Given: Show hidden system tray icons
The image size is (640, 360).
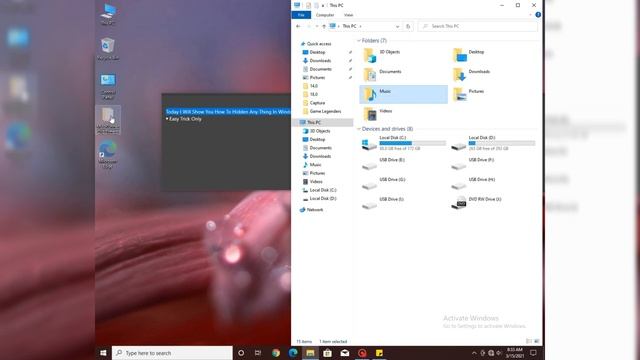Looking at the screenshot, I should (x=474, y=353).
